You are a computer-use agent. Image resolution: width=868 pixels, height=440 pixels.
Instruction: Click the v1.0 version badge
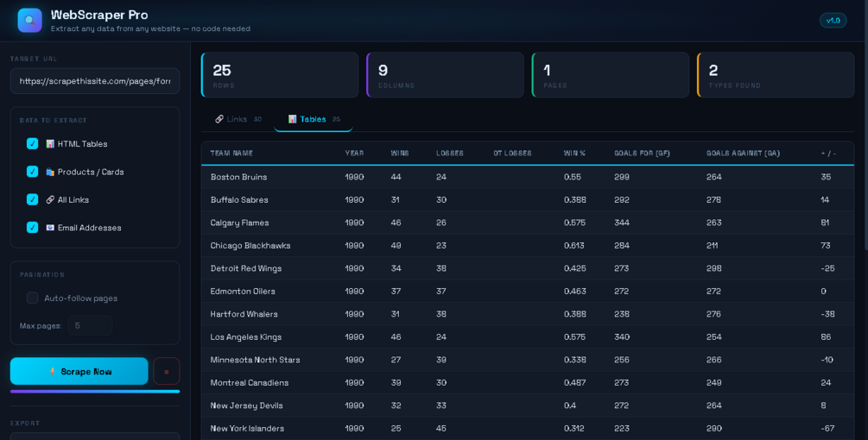coord(833,21)
